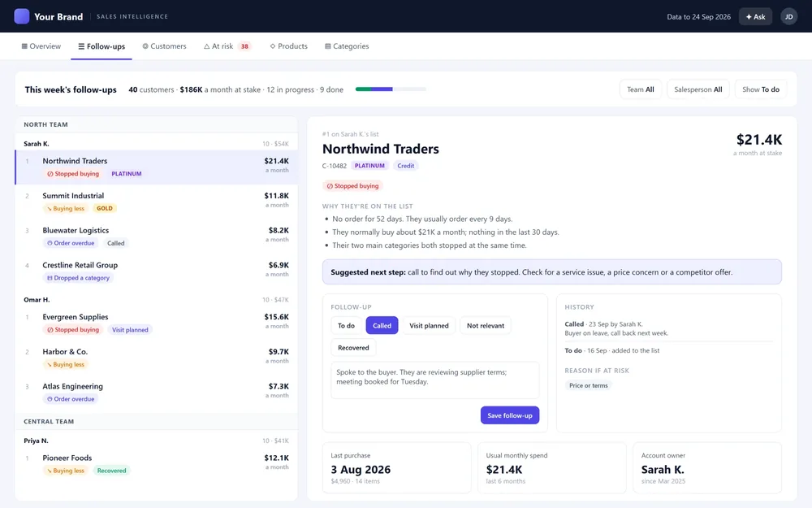
Task: Click Buying less tag under Pioneer Foods
Action: (65, 471)
